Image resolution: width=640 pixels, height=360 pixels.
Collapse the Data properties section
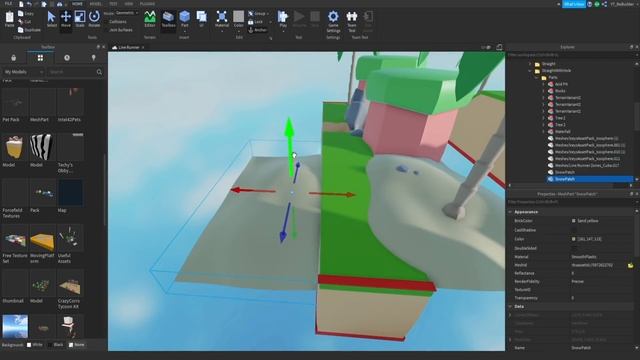(x=510, y=306)
